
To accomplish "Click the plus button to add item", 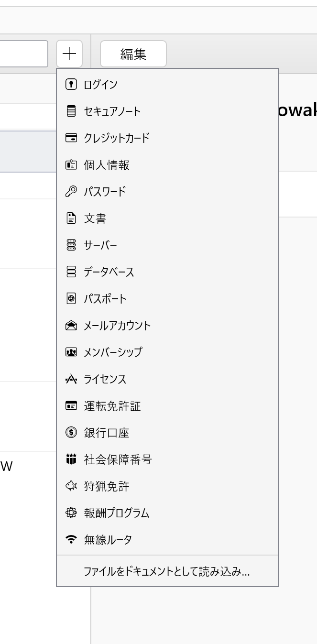I will point(69,54).
